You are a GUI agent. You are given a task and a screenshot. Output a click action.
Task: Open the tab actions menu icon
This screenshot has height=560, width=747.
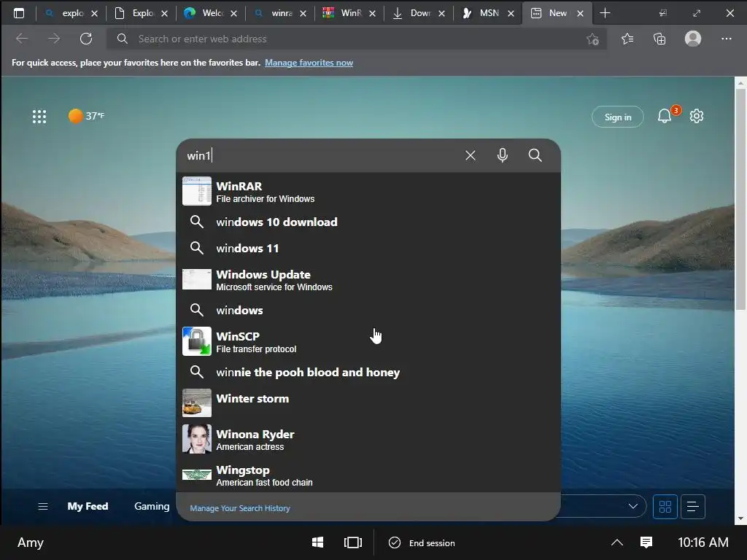19,13
